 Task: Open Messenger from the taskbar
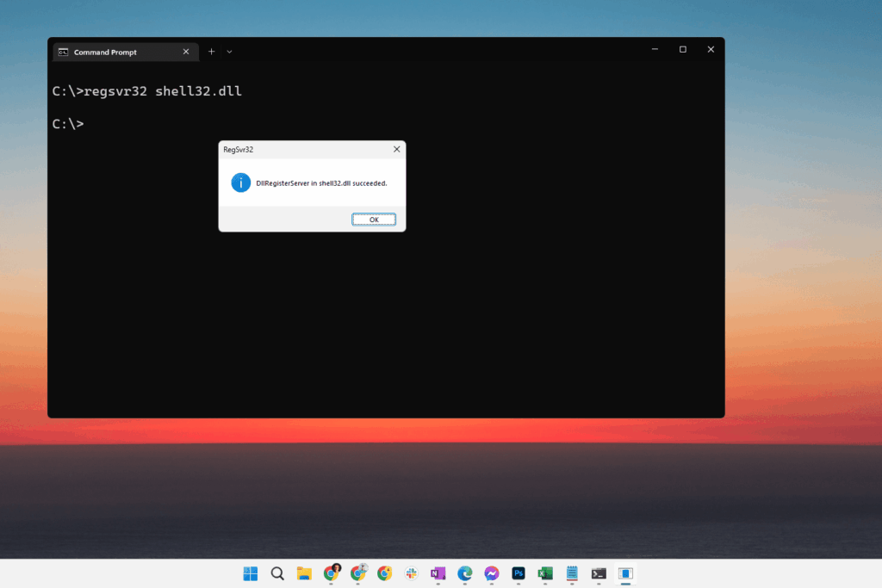point(491,573)
